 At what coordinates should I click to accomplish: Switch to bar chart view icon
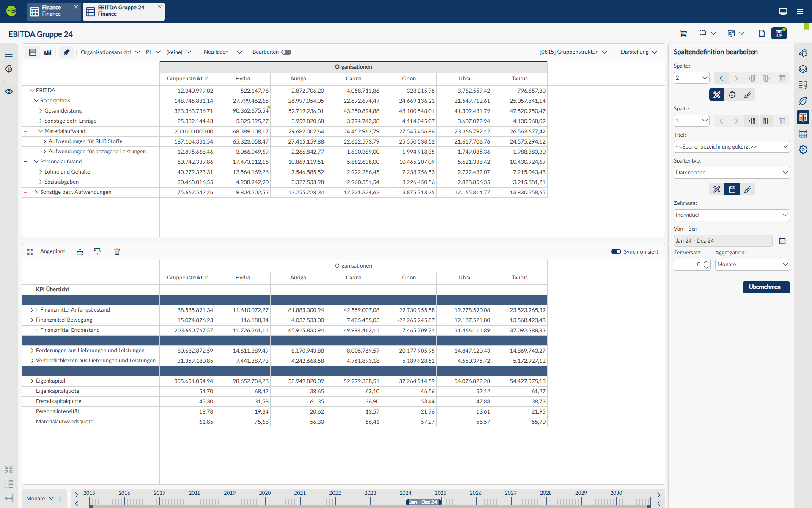(48, 52)
